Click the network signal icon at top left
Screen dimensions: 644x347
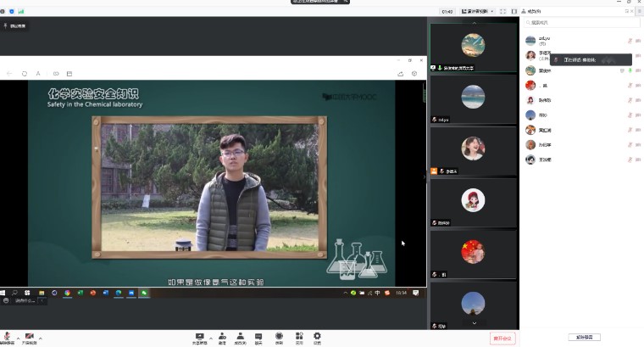[21, 12]
